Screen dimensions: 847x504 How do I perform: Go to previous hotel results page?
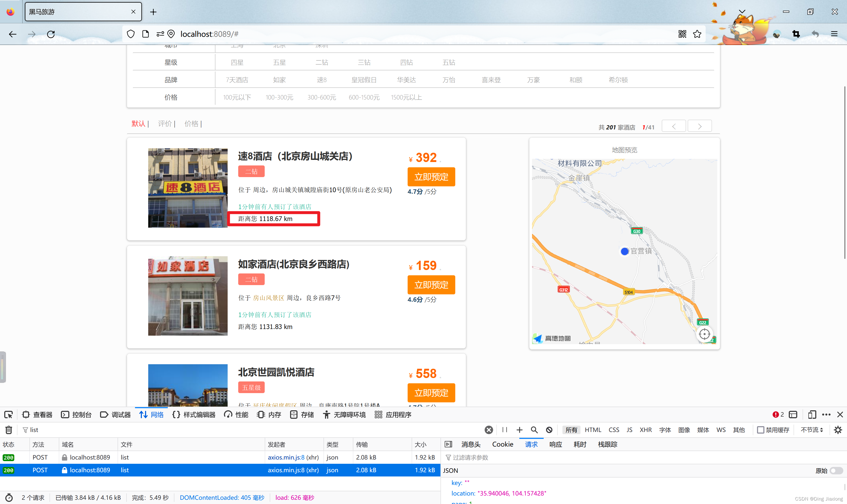(x=674, y=126)
